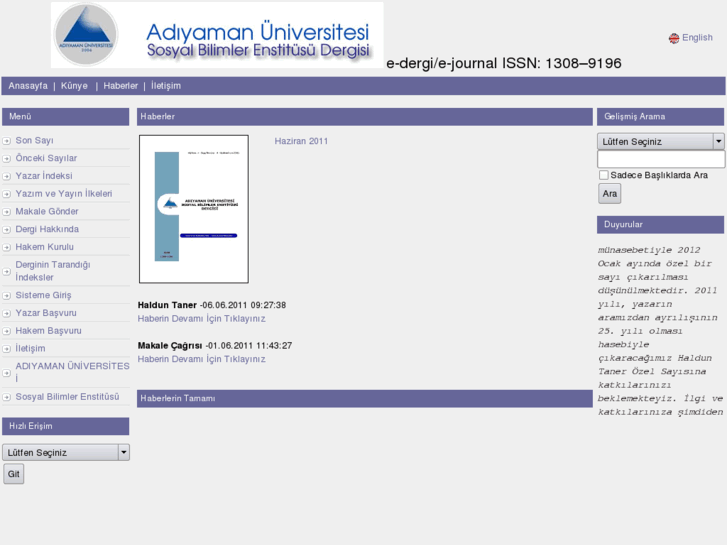Open İletişim in the top navigation bar
The height and width of the screenshot is (545, 727).
(x=166, y=86)
